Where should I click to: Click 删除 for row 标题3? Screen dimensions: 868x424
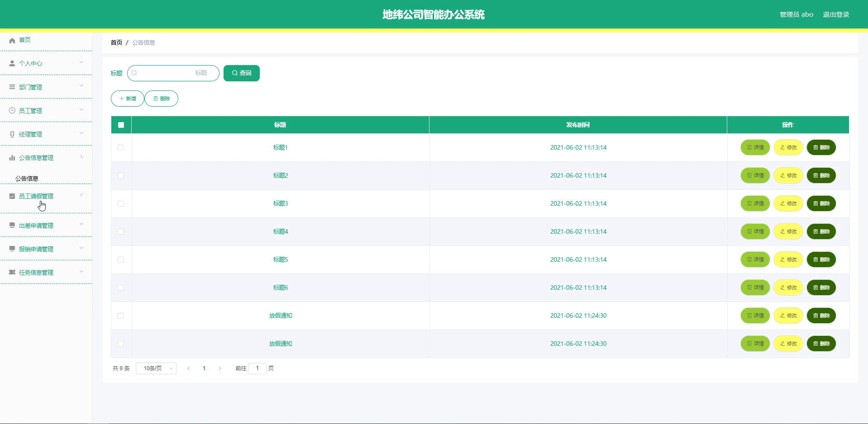tap(821, 203)
